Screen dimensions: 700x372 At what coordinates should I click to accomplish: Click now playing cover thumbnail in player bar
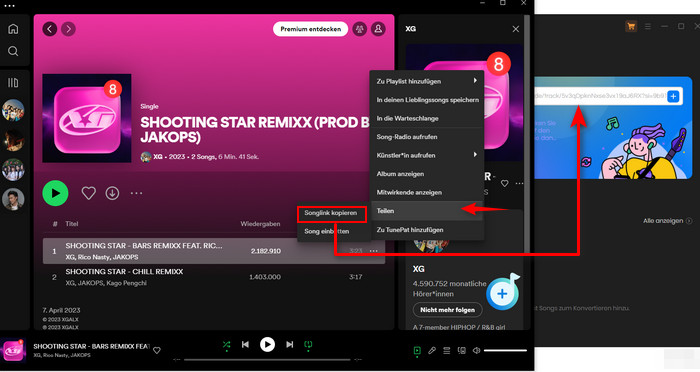tap(13, 351)
